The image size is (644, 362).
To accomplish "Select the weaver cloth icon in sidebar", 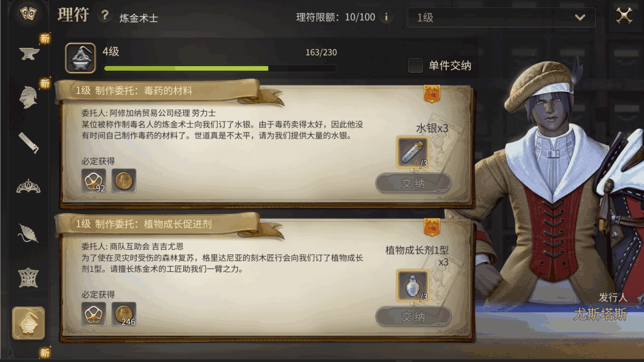I will (28, 278).
